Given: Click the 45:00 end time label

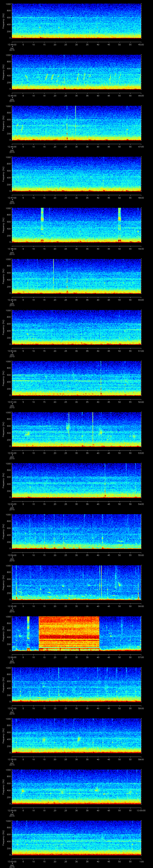Looking at the screenshot, I should [141, 44].
